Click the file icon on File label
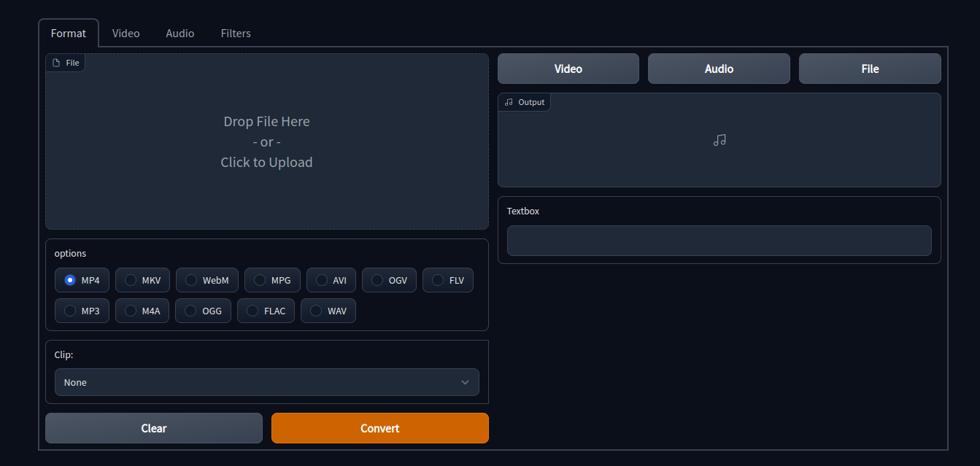980x466 pixels. coord(56,63)
